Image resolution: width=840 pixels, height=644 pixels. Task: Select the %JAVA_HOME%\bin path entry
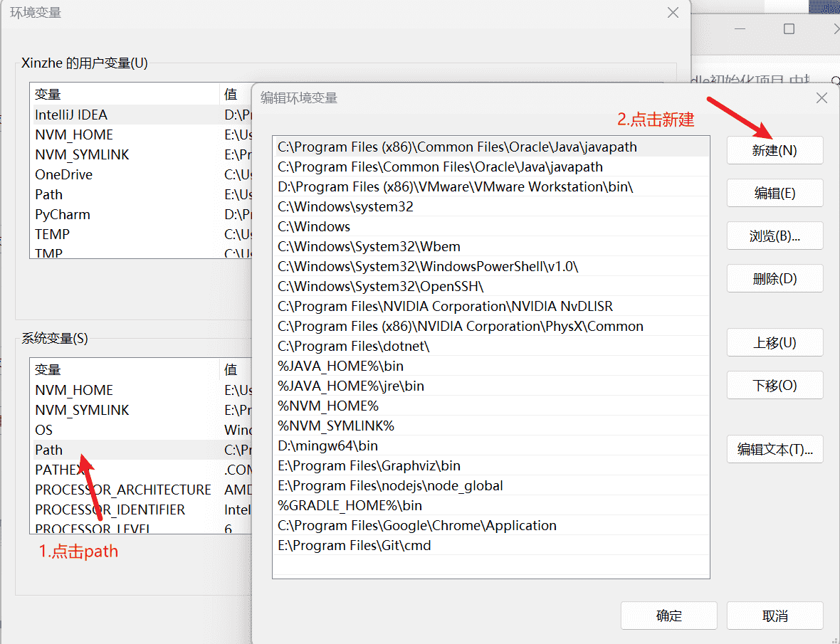[x=341, y=366]
